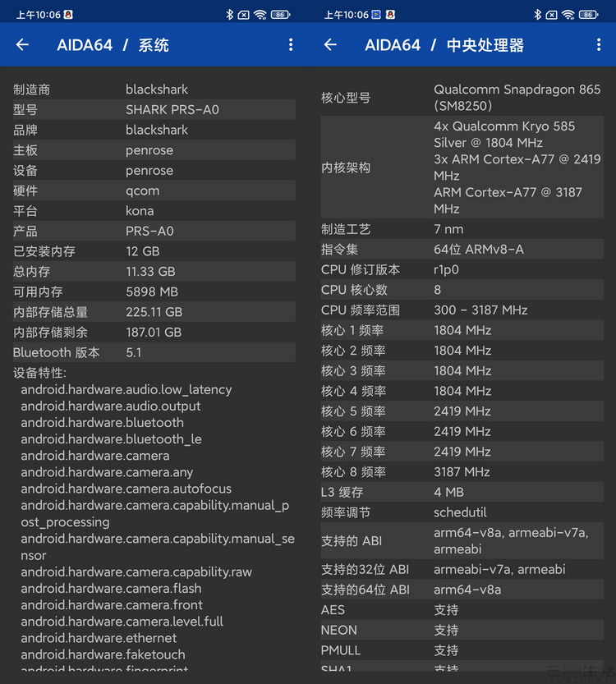Tap the SIM missing icon on right status bar

point(551,16)
